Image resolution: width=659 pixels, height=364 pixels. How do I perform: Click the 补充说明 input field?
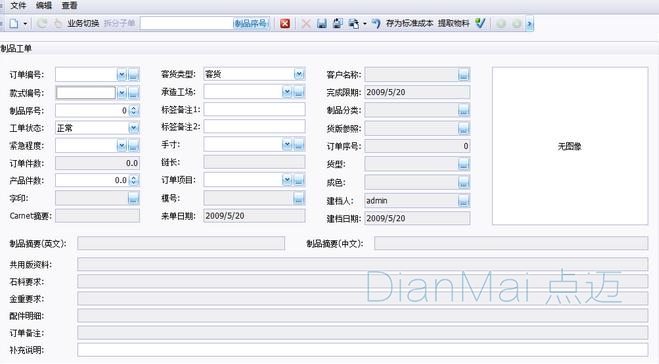coord(363,350)
